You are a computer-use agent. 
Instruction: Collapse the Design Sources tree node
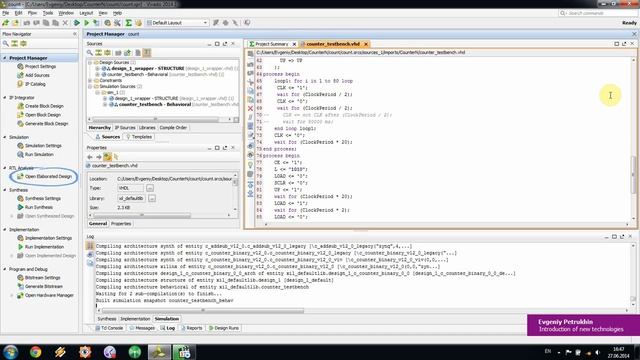pyautogui.click(x=90, y=62)
